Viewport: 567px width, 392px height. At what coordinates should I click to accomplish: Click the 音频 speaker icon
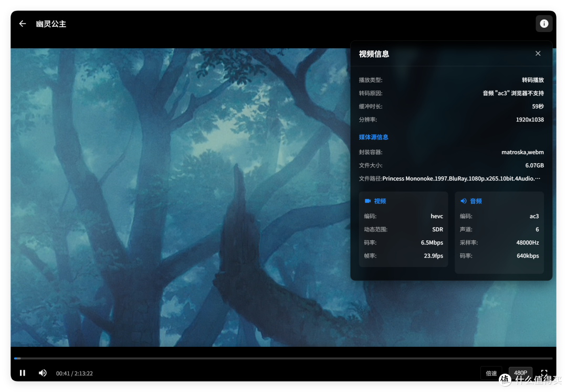(463, 201)
